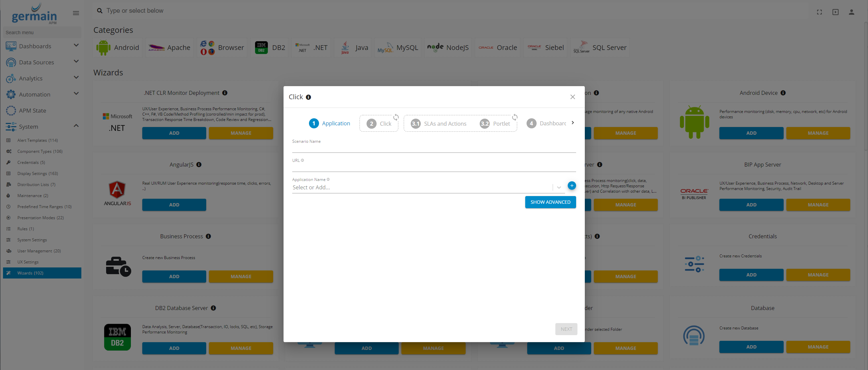Viewport: 868px width, 370px height.
Task: Click the fullscreen icon in top bar
Action: [819, 11]
